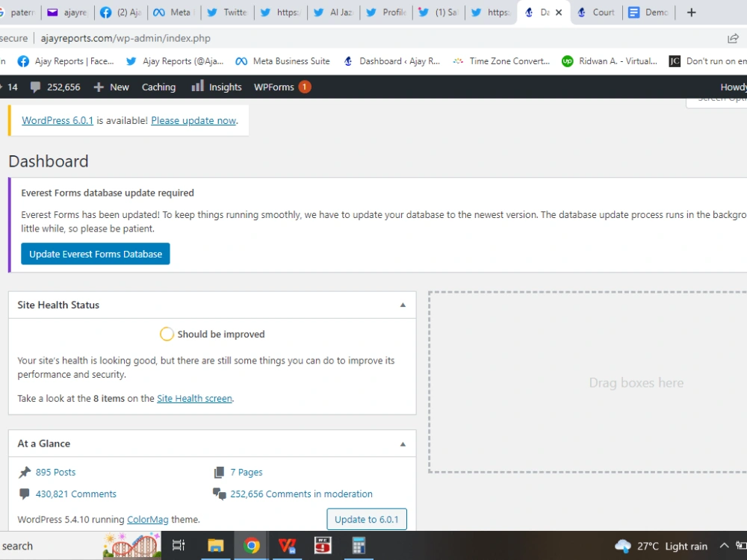
Task: Click the plus New content item
Action: (111, 87)
